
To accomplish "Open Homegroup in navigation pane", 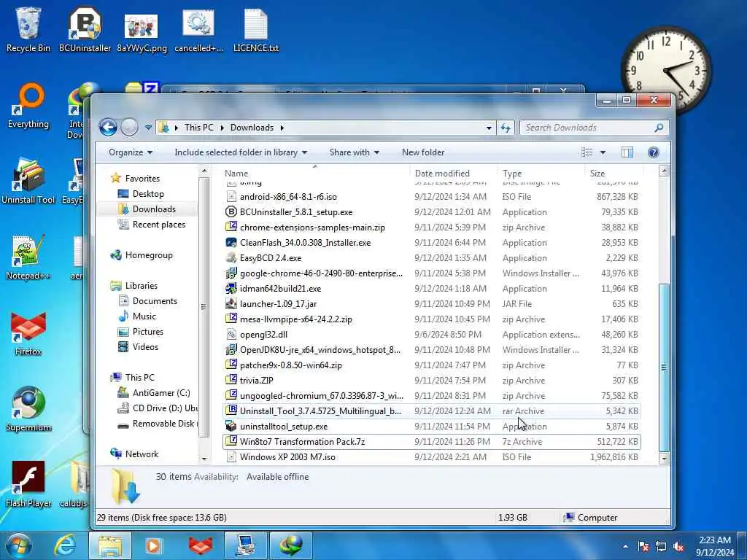I will (x=149, y=255).
